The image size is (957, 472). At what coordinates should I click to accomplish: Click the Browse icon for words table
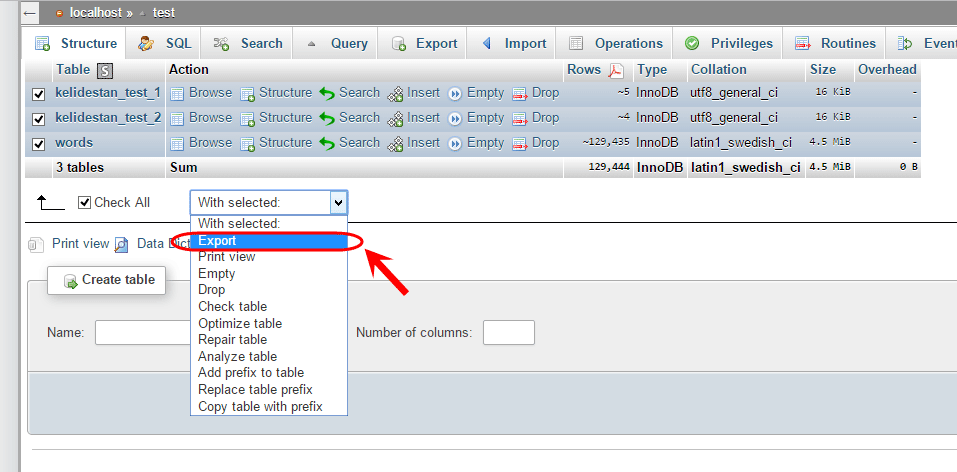pyautogui.click(x=177, y=143)
